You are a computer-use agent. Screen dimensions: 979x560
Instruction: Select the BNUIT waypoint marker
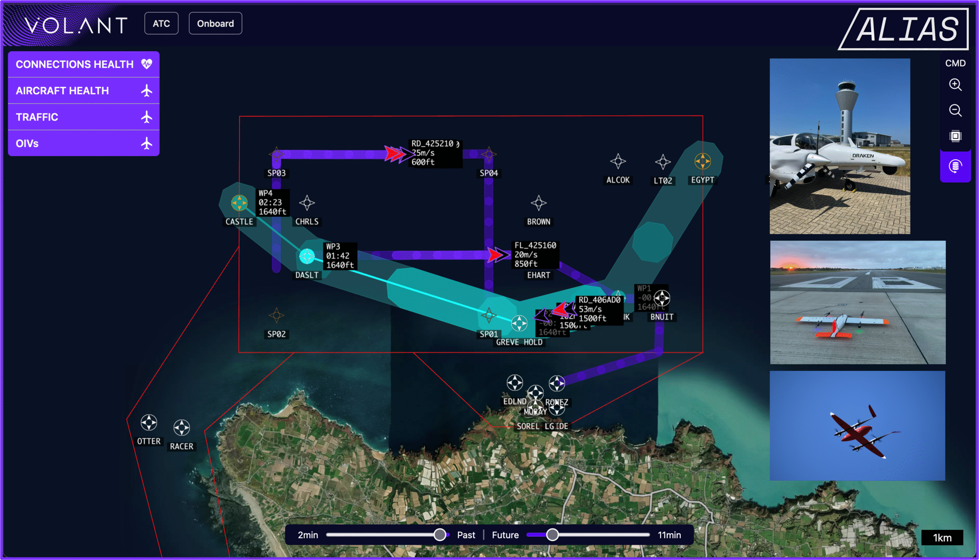662,298
